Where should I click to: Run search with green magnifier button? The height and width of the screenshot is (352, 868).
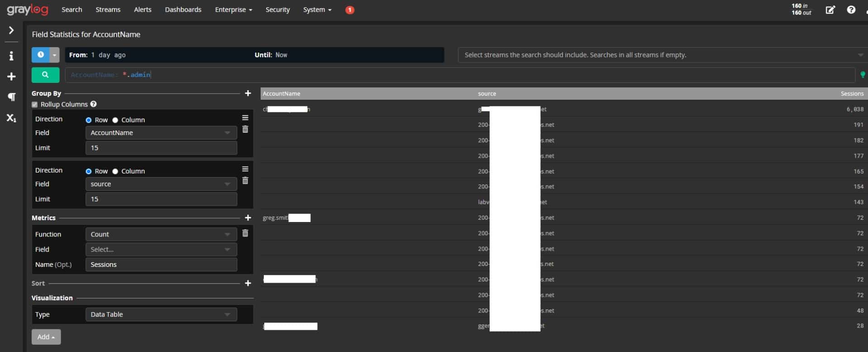pos(45,75)
